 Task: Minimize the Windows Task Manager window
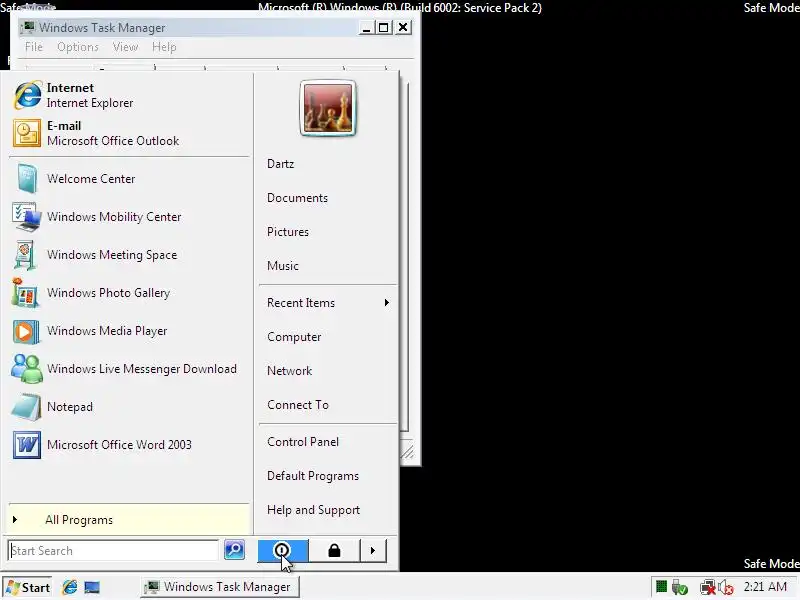pyautogui.click(x=365, y=28)
